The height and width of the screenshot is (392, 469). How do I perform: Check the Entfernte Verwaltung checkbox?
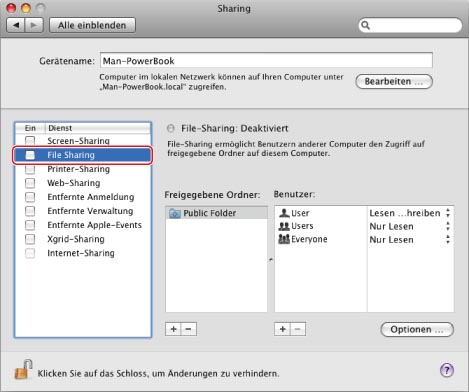pos(30,211)
